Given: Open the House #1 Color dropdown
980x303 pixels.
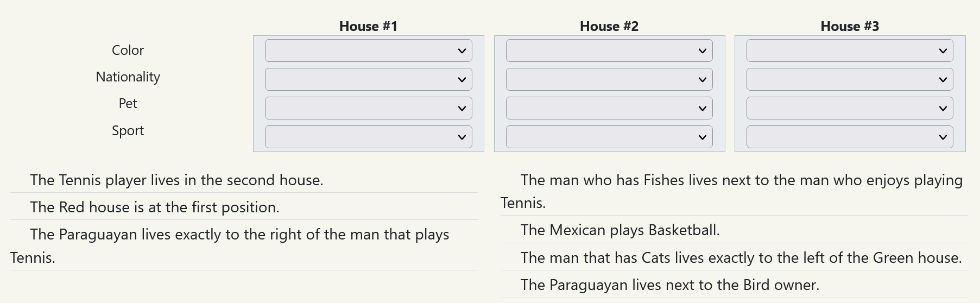Looking at the screenshot, I should click(x=368, y=51).
